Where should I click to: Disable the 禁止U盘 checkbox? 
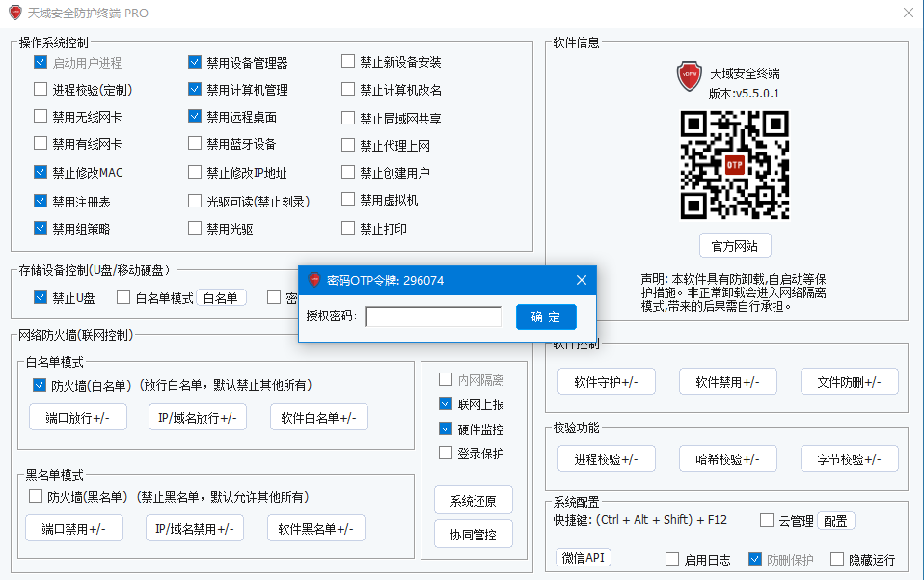tap(41, 297)
